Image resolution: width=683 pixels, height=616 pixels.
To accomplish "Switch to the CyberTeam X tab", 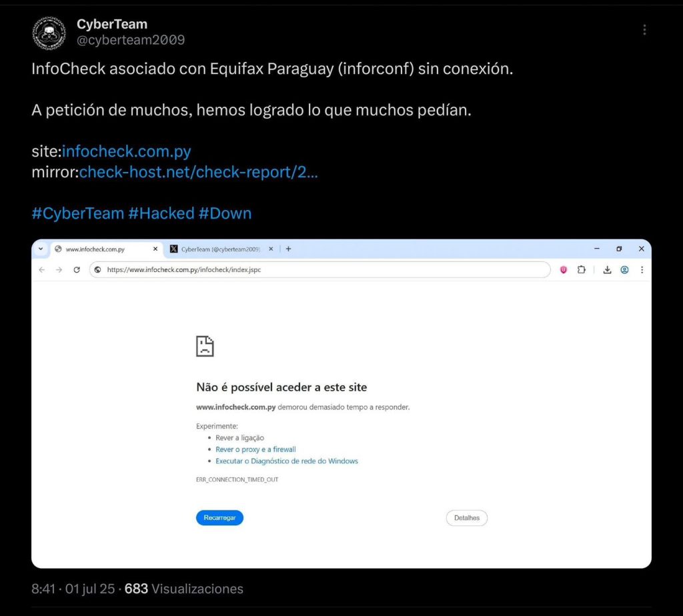I will coord(220,249).
